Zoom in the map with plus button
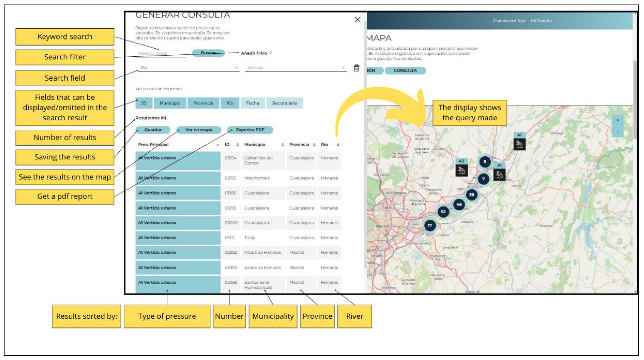644x360 pixels. click(x=618, y=120)
